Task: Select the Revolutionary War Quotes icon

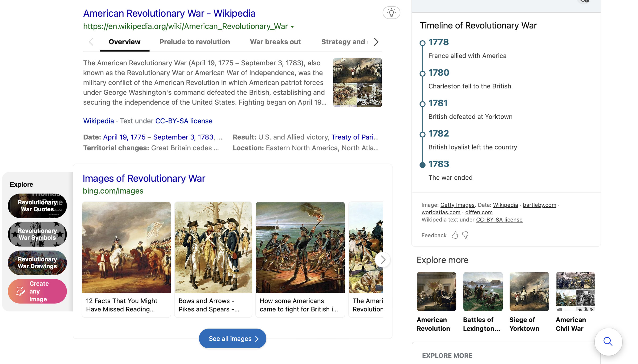Action: pos(37,205)
